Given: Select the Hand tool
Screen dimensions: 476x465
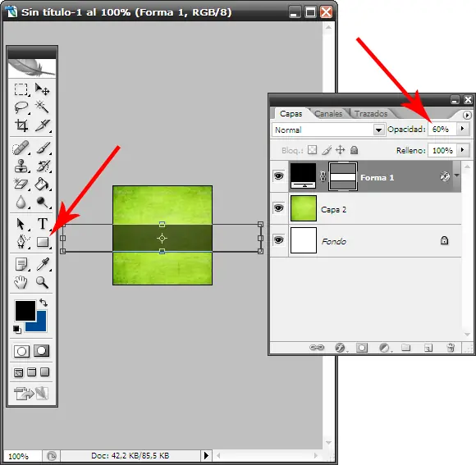Looking at the screenshot, I should click(x=21, y=282).
